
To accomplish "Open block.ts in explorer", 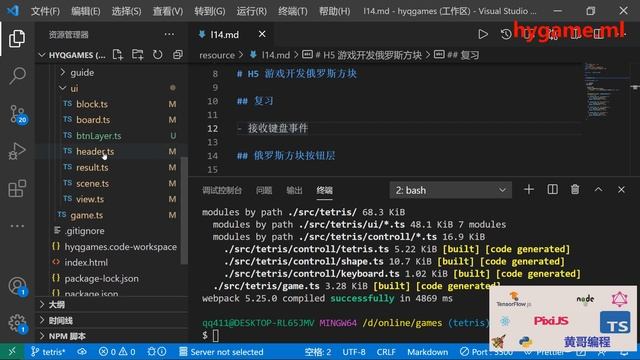I will (92, 104).
